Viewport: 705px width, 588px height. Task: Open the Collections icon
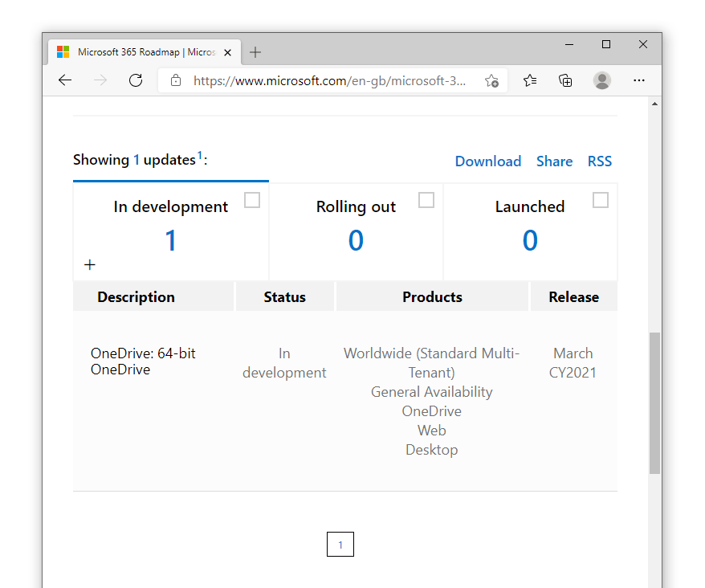[x=565, y=80]
